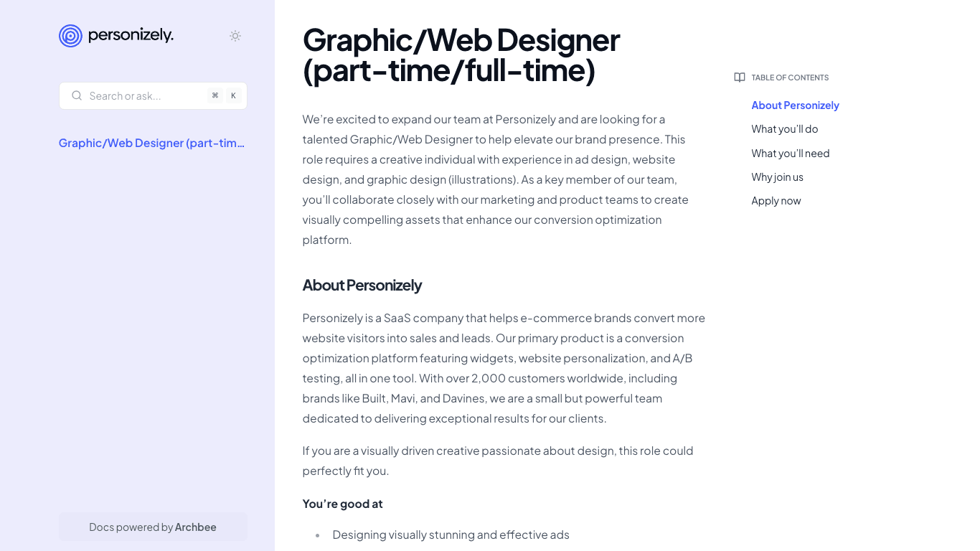Viewport: 980px width, 551px height.
Task: Jump to the What you'll do section
Action: [x=784, y=129]
